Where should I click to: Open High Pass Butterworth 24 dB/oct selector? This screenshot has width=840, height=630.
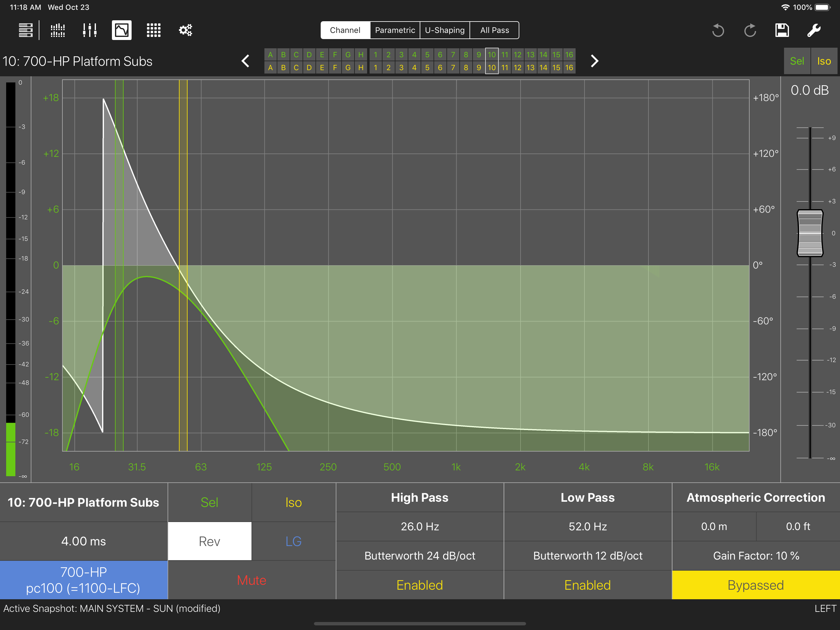pos(420,556)
